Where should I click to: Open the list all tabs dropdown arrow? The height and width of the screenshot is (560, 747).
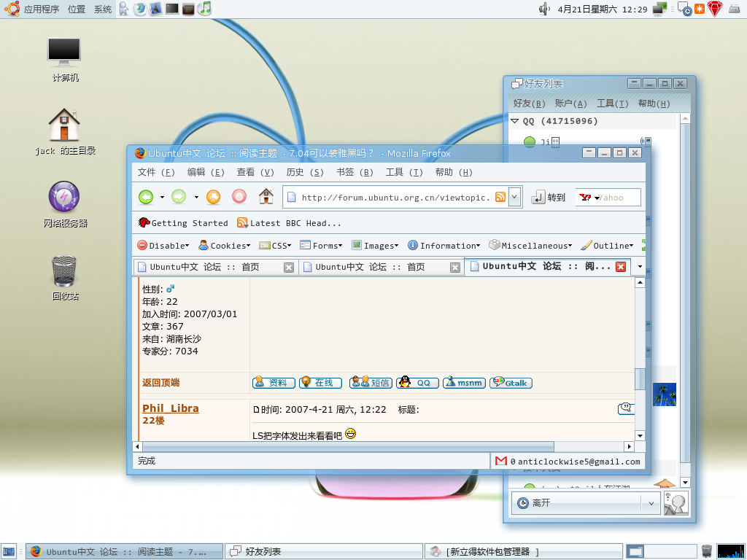(x=640, y=267)
